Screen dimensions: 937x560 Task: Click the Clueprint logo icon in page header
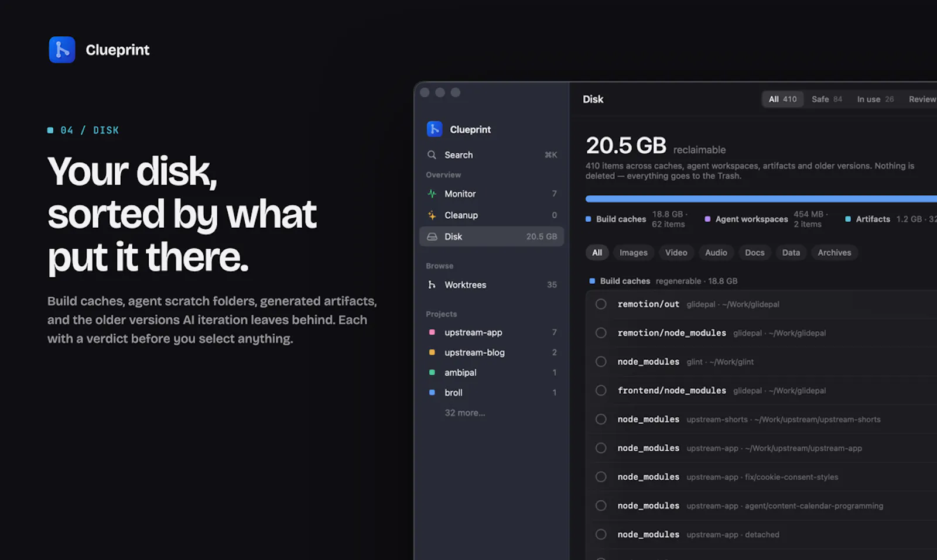pos(62,50)
